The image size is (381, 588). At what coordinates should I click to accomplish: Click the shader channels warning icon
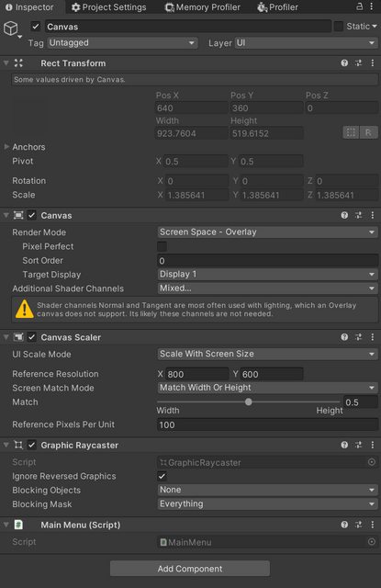tap(25, 309)
